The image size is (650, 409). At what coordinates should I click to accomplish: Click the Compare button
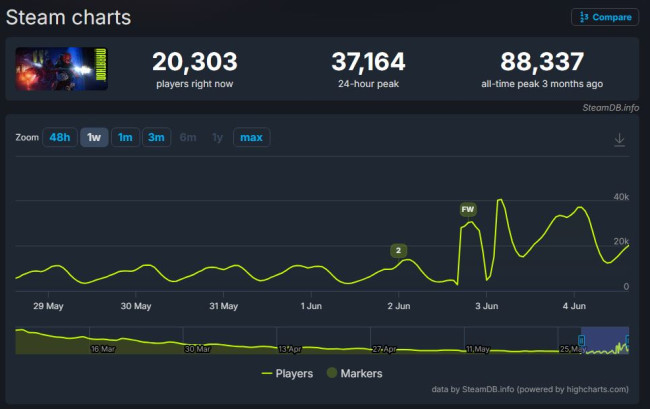pos(605,17)
